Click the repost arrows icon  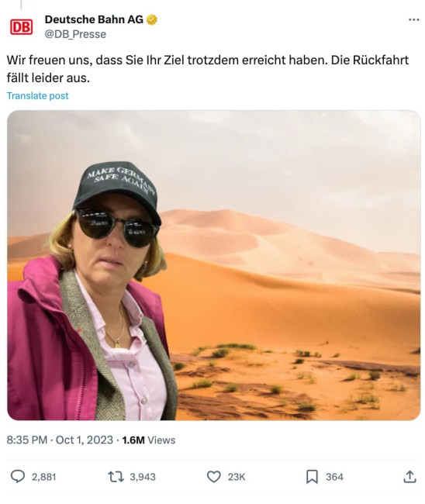tap(116, 477)
